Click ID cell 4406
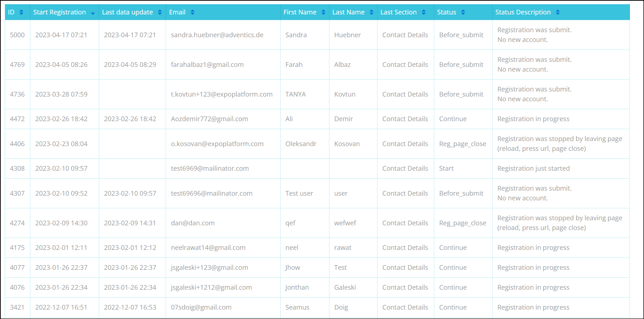 pyautogui.click(x=17, y=144)
